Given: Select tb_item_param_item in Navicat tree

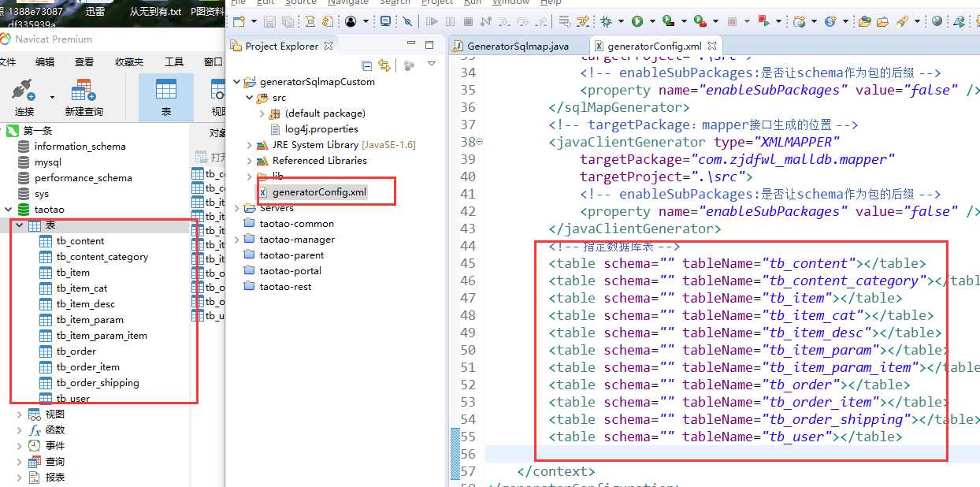Looking at the screenshot, I should click(x=102, y=336).
